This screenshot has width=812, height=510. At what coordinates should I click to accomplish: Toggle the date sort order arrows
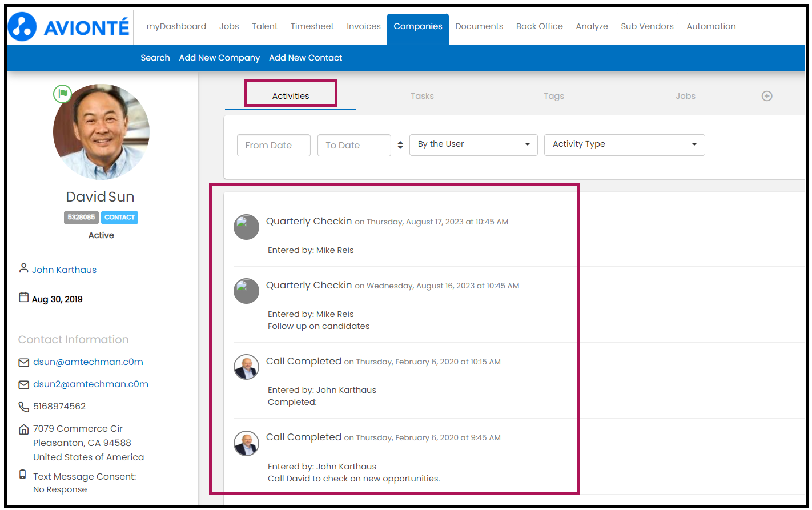click(x=400, y=145)
